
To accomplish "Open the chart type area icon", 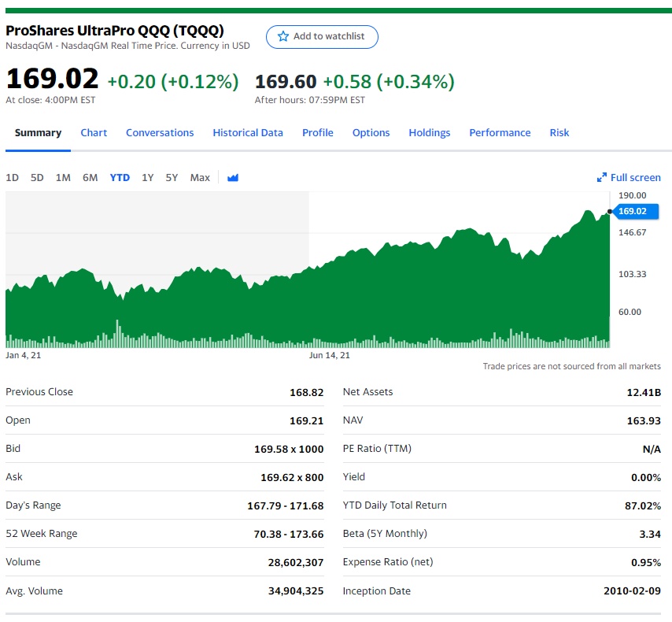I will (x=233, y=178).
